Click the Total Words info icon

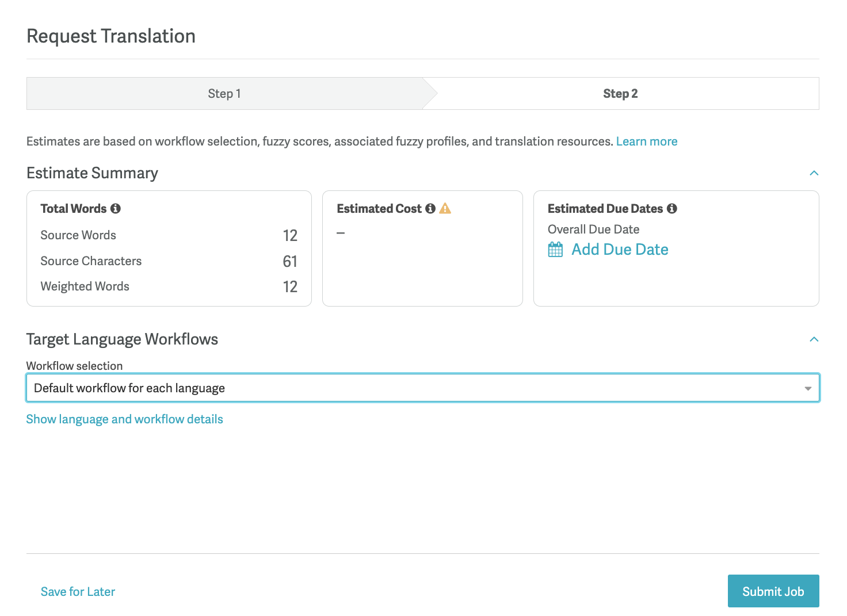(x=116, y=209)
